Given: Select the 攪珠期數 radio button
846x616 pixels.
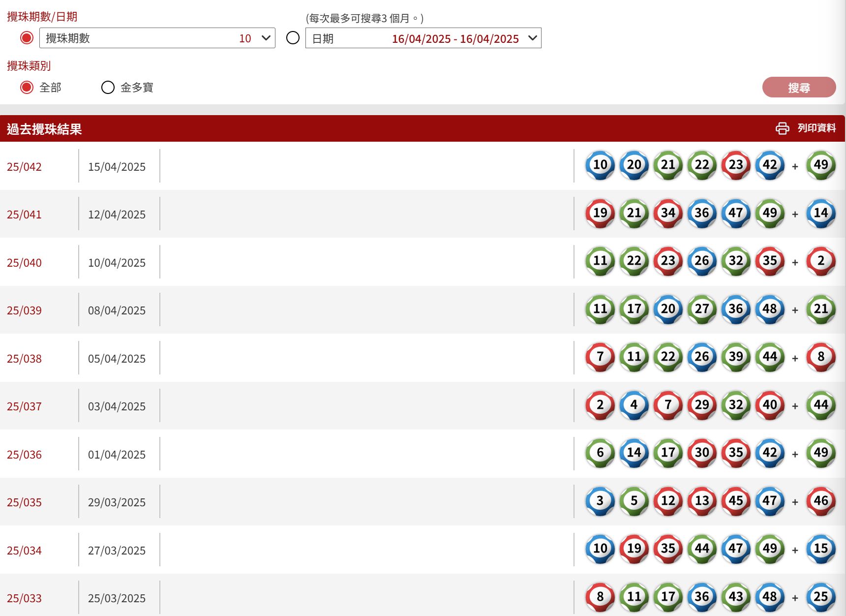Looking at the screenshot, I should [27, 38].
